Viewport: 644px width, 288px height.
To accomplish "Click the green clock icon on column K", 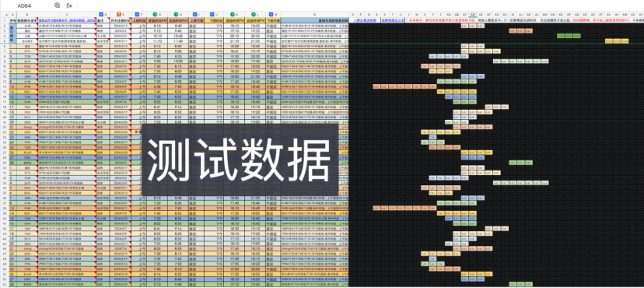I will point(232,14).
